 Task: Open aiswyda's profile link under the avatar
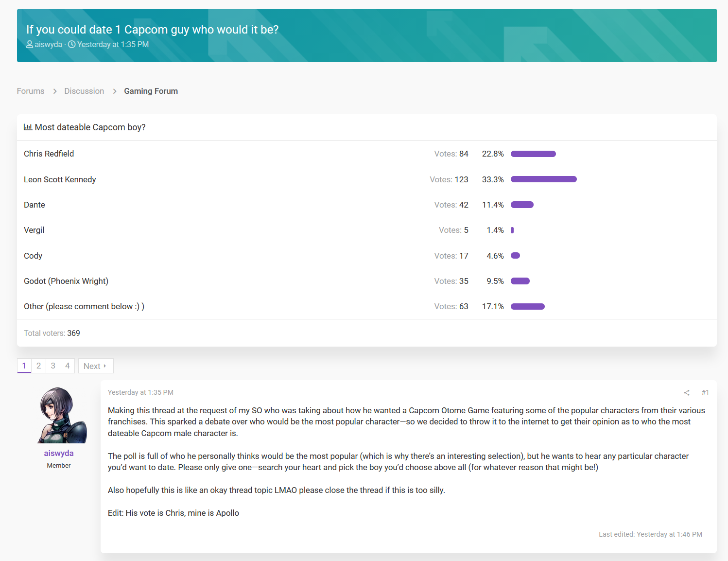pyautogui.click(x=59, y=453)
